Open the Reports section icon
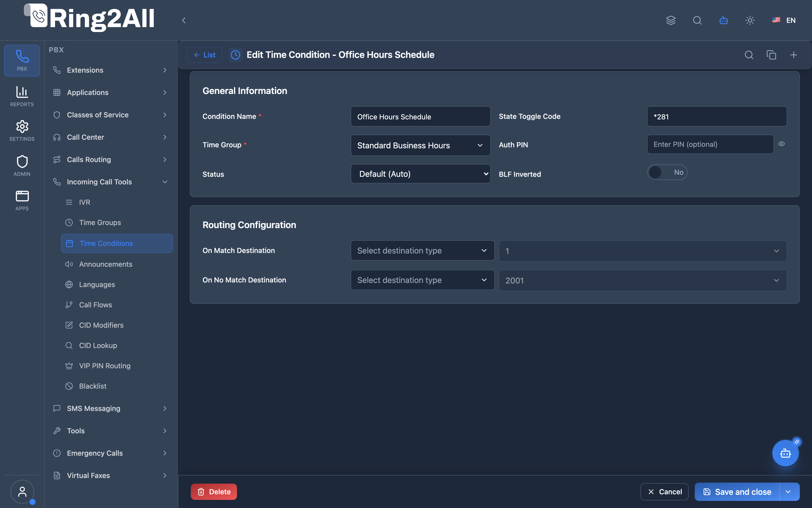The image size is (812, 508). tap(22, 97)
